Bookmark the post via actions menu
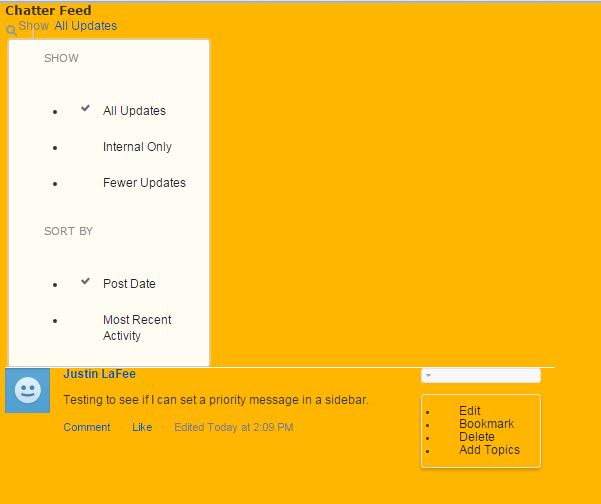 [x=486, y=424]
